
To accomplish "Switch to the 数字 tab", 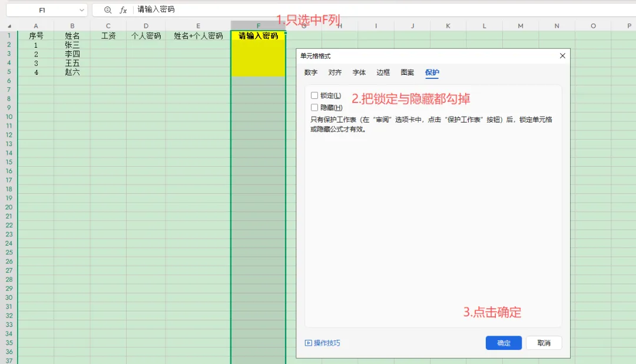I will click(x=311, y=72).
